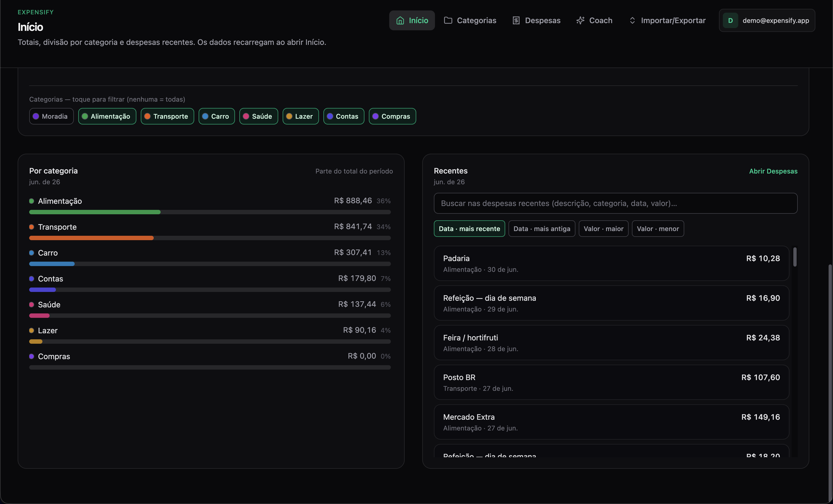Image resolution: width=833 pixels, height=504 pixels.
Task: Open the Padaria R$ 10,28 expense
Action: click(612, 263)
